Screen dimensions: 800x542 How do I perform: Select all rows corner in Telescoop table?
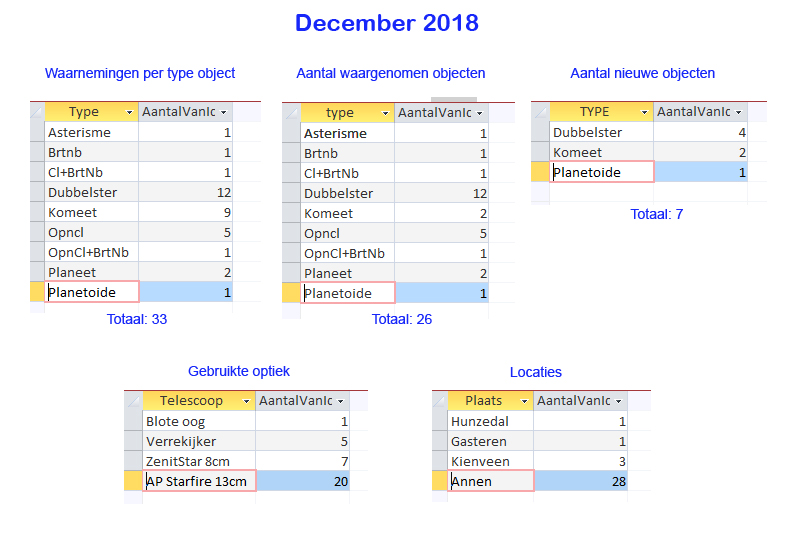coord(134,401)
